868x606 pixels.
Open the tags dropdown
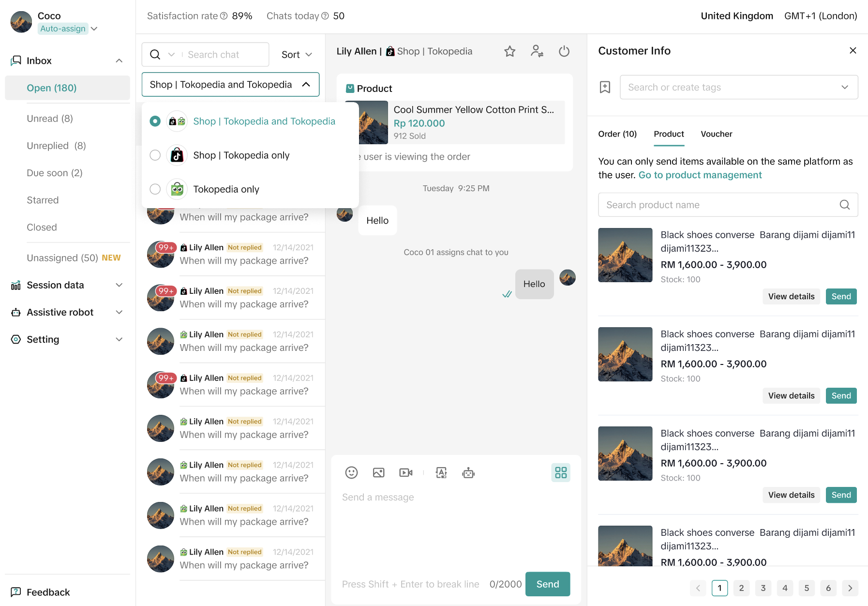845,87
